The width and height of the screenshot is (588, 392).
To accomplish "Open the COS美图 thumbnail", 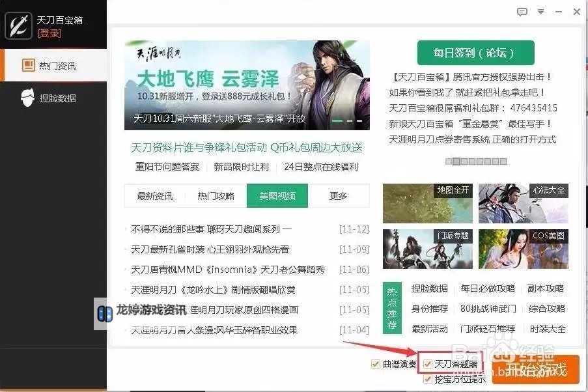I will (x=523, y=249).
